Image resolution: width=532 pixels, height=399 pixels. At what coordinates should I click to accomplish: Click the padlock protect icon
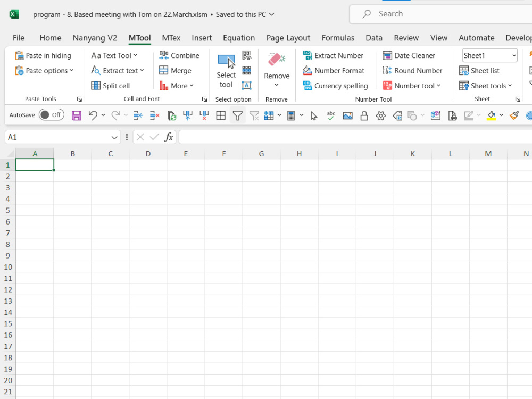click(364, 115)
